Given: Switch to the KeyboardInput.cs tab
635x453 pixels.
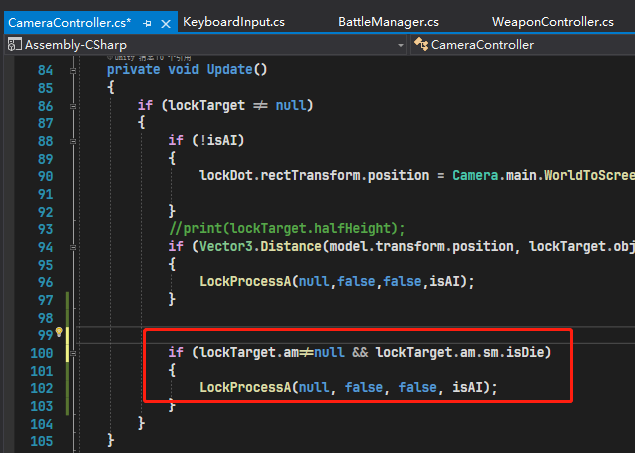Looking at the screenshot, I should point(234,22).
